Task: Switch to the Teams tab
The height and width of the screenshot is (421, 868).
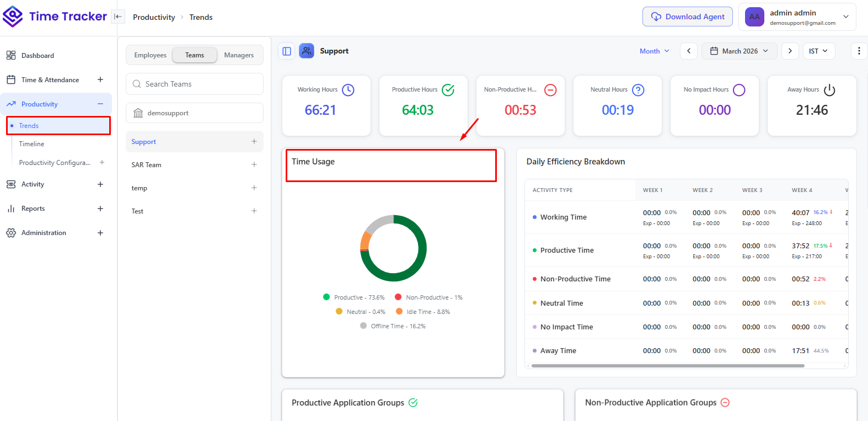Action: click(195, 55)
